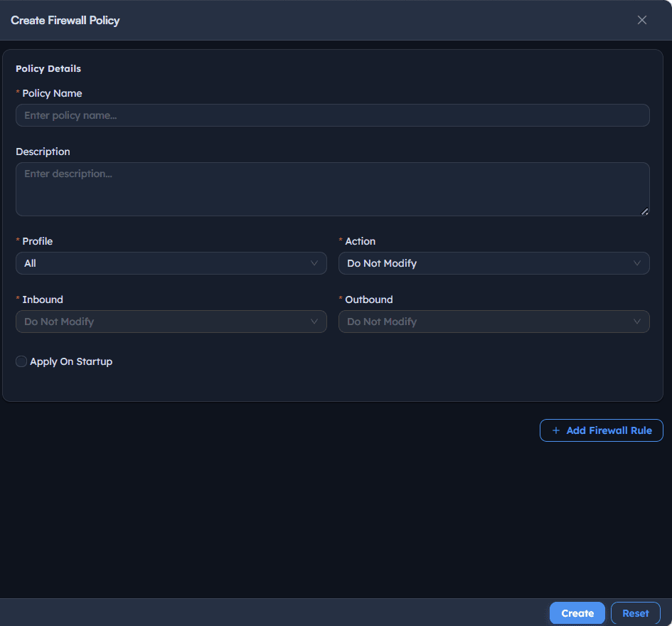Focus the Description text area
The image size is (672, 626).
(333, 189)
